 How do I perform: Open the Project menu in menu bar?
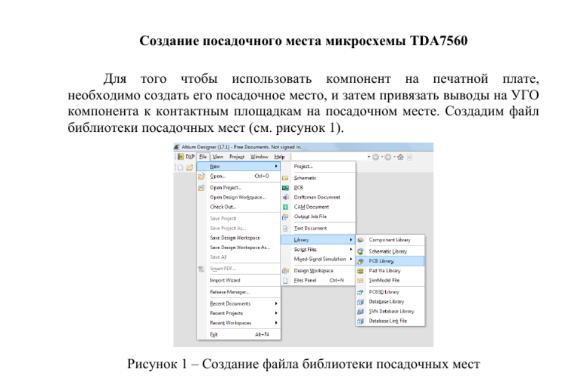tap(236, 157)
